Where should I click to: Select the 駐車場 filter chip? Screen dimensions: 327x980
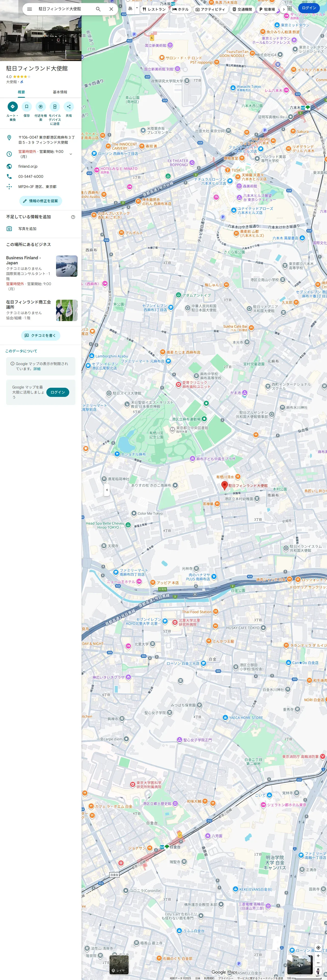click(267, 9)
